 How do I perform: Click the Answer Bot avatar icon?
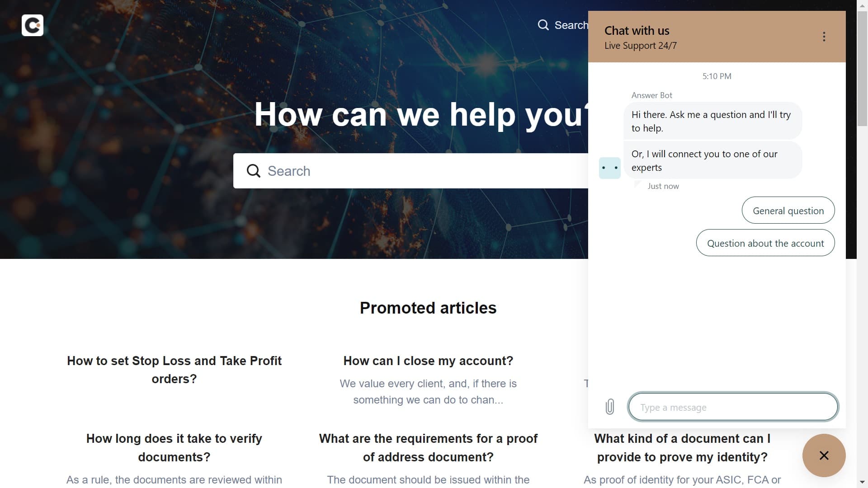pos(609,168)
